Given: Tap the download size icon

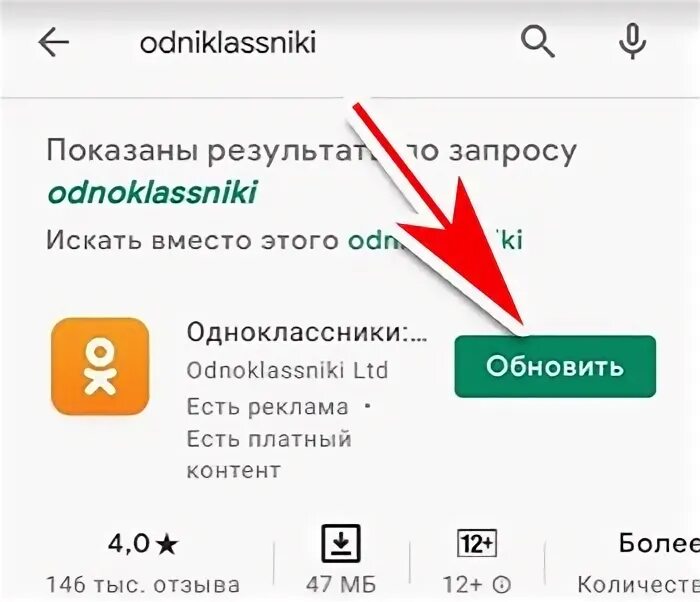Looking at the screenshot, I should (341, 543).
